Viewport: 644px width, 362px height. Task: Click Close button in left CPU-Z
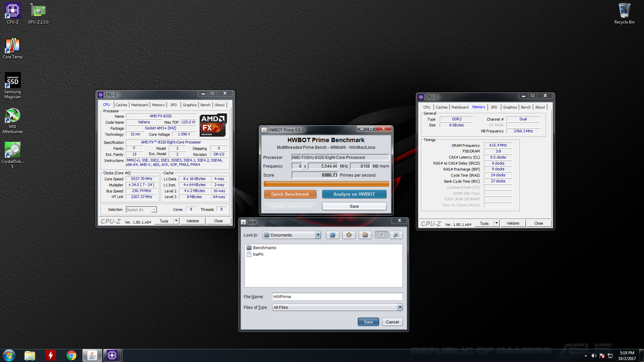coord(218,221)
